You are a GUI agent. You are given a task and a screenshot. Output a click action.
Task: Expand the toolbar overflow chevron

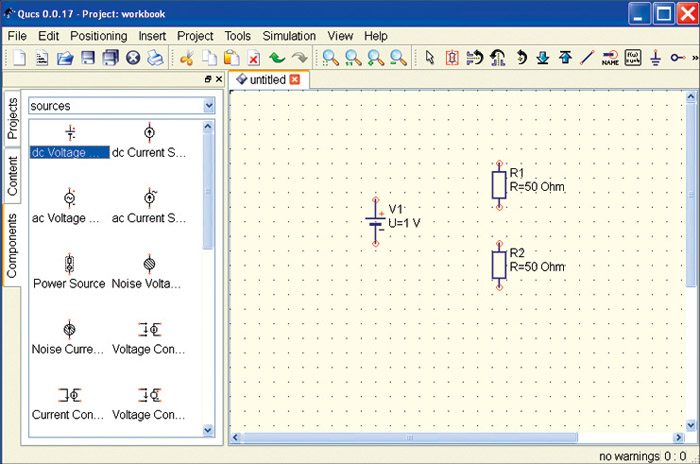693,58
